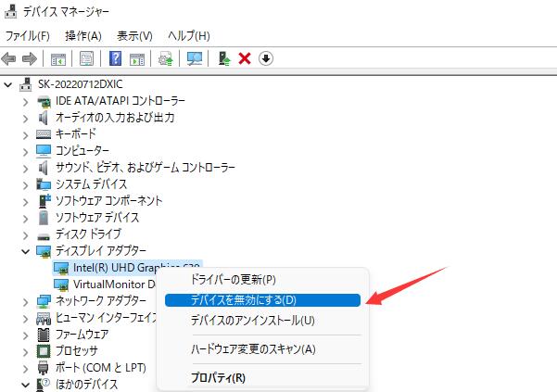Click the red X Uninstall device icon
Viewport: 557px width, 392px height.
245,58
